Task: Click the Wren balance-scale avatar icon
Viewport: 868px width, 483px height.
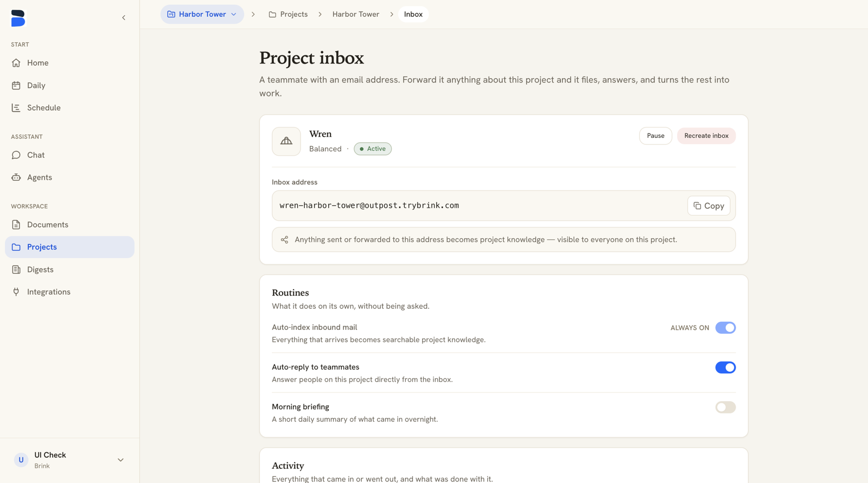Action: [286, 141]
